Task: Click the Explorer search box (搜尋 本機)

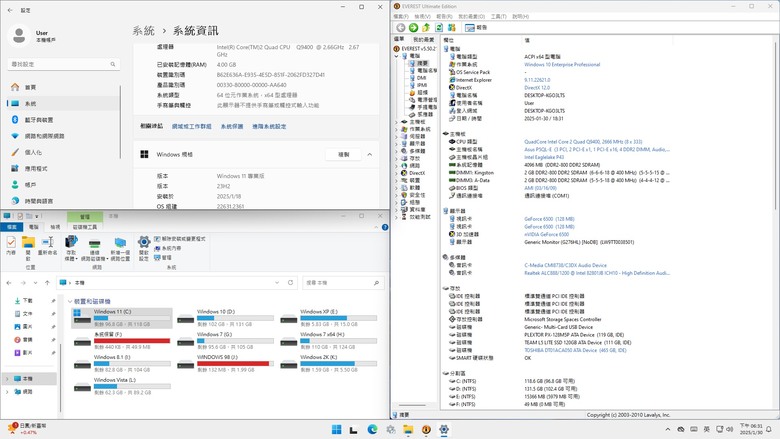Action: click(x=343, y=282)
